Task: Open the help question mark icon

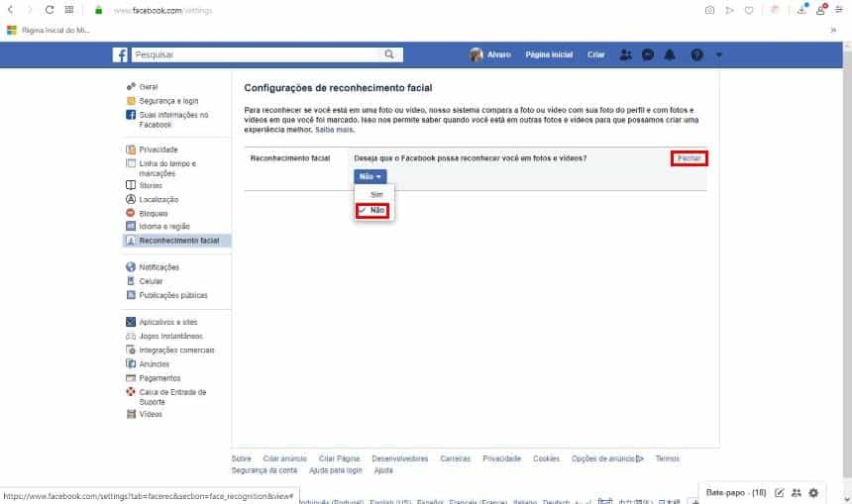Action: (x=696, y=54)
